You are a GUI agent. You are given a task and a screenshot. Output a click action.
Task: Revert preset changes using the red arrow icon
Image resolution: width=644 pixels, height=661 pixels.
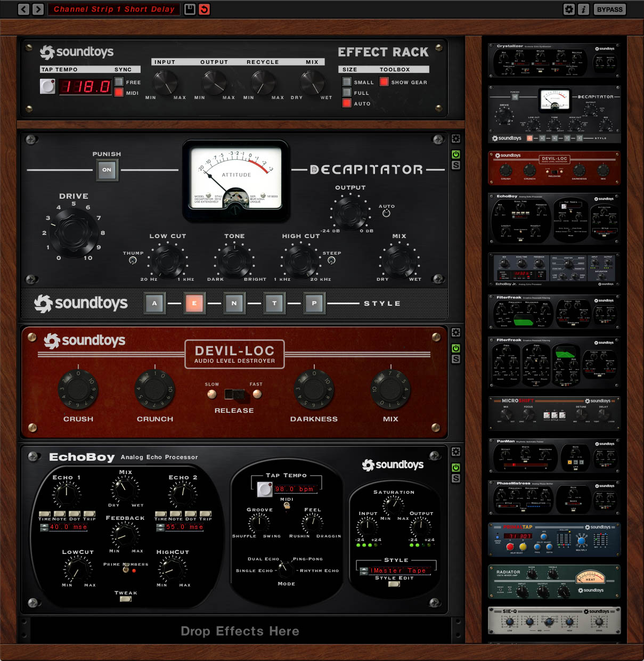pos(204,9)
